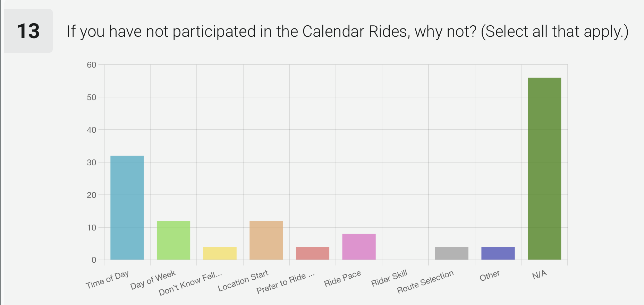The height and width of the screenshot is (305, 644).
Task: Click the 60 value on y-axis
Action: click(92, 65)
